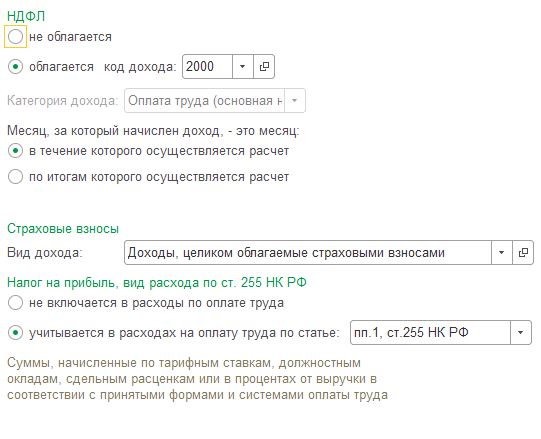Expand the Вид дохода dropdown arrow

pos(502,253)
